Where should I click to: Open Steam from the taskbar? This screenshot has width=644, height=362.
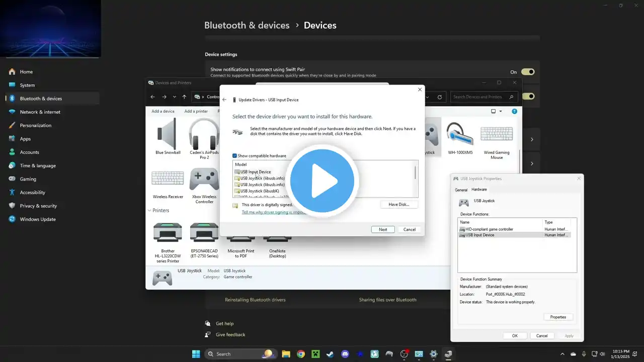(330, 354)
